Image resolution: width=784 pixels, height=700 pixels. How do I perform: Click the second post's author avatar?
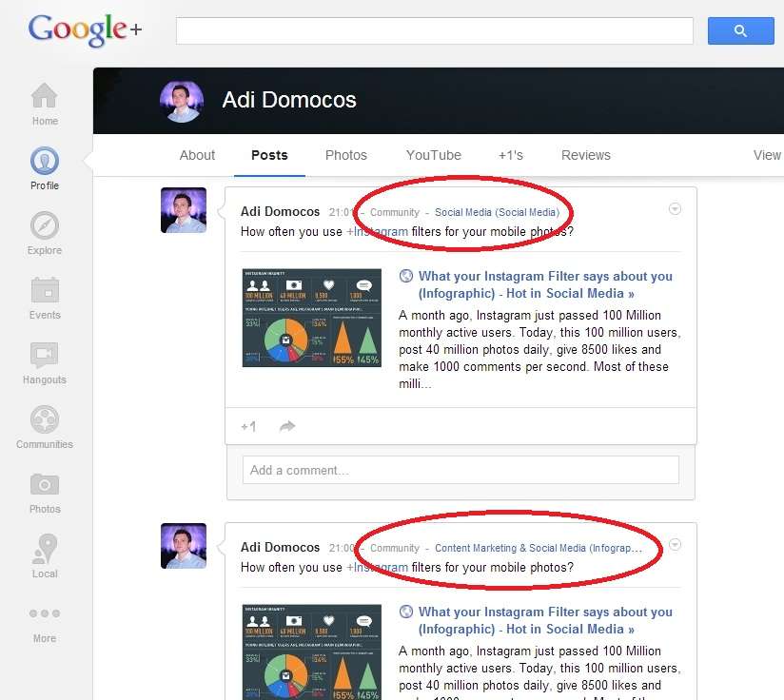183,546
